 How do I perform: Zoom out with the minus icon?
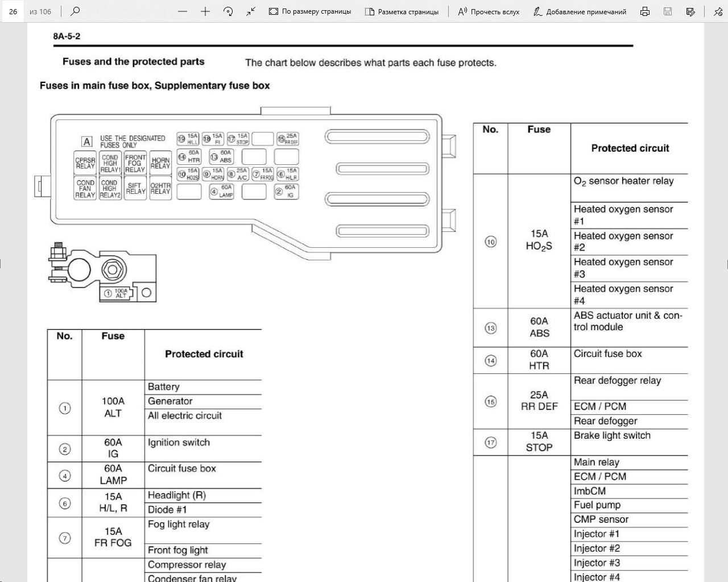point(183,11)
